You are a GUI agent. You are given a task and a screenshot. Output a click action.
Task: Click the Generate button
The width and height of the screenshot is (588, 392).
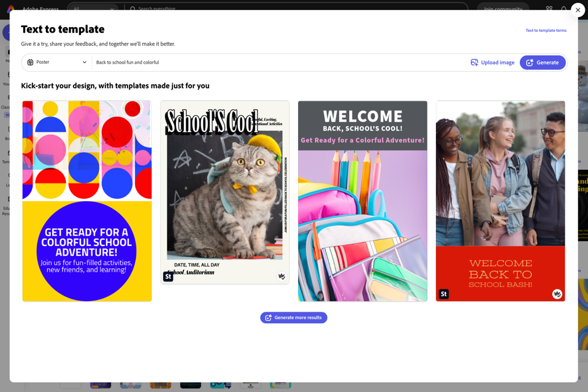coord(542,62)
